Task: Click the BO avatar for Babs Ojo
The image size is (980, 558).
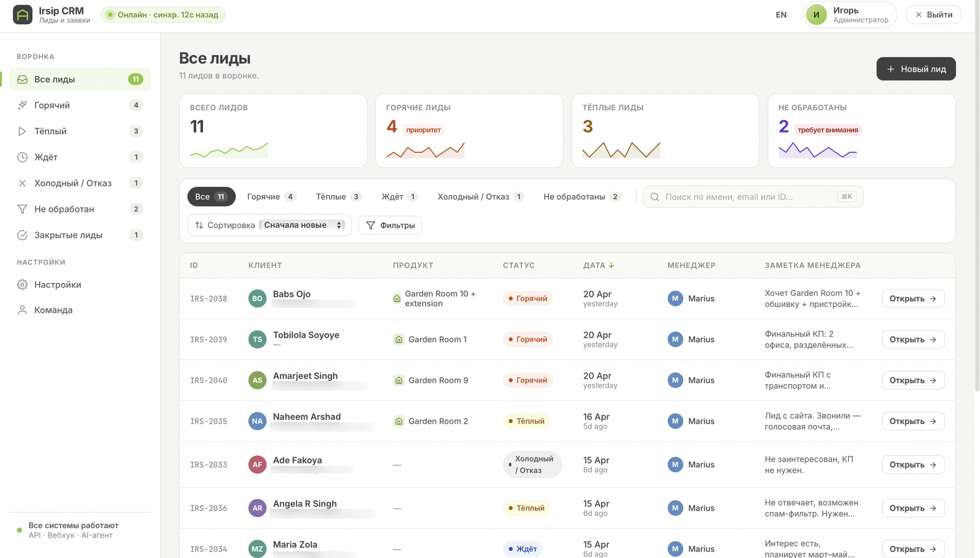Action: [x=257, y=299]
